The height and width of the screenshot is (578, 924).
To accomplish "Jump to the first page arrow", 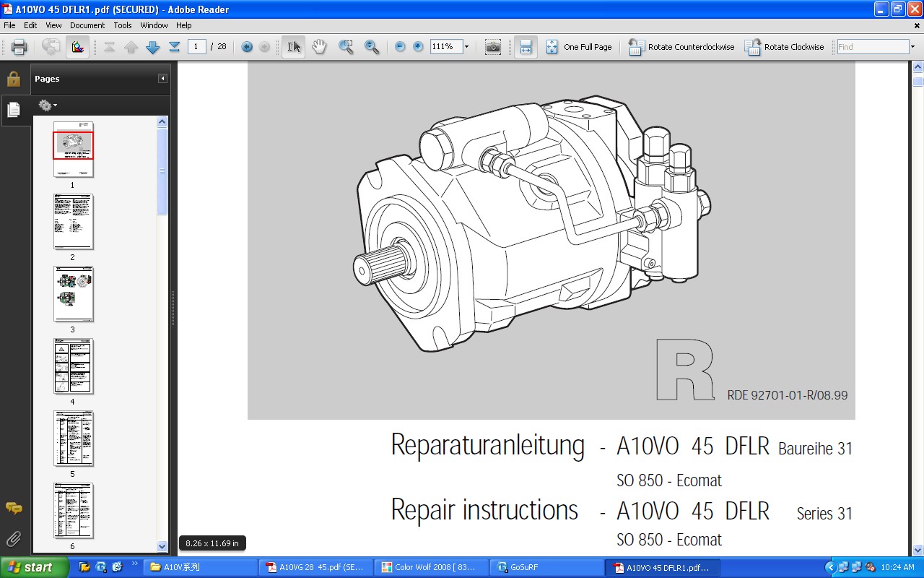I will [x=110, y=47].
